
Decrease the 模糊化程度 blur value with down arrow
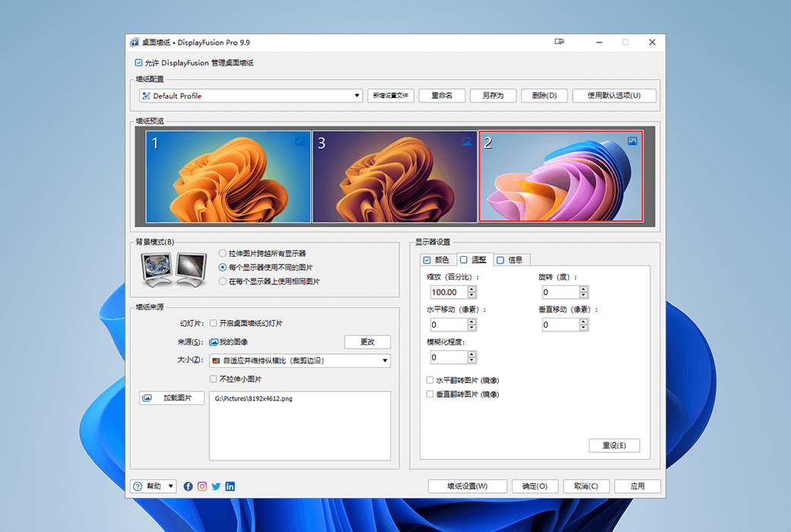point(472,360)
